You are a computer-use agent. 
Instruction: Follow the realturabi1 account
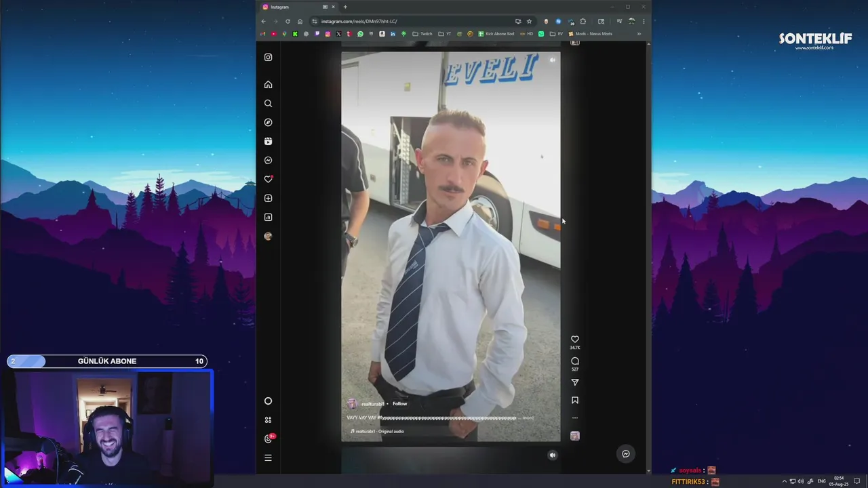click(x=400, y=404)
